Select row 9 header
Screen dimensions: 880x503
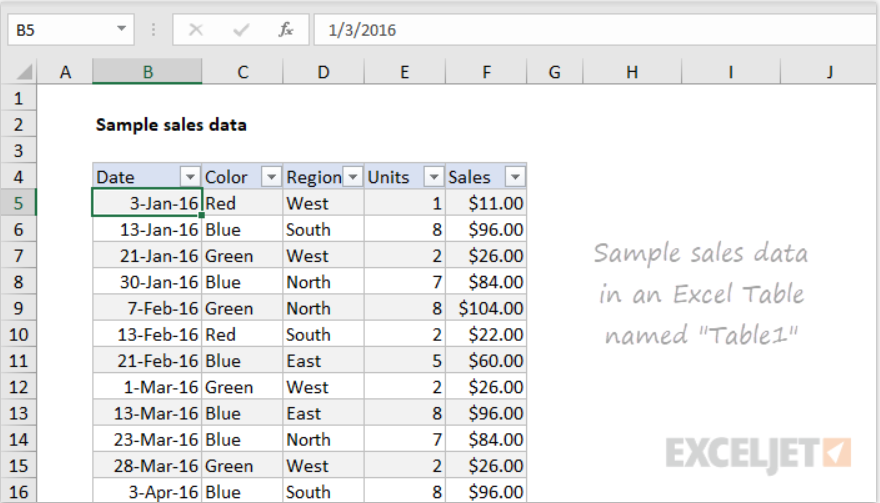coord(19,308)
